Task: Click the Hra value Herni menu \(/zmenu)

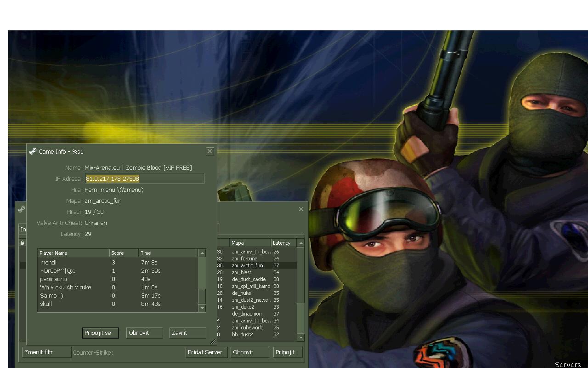Action: pos(114,190)
